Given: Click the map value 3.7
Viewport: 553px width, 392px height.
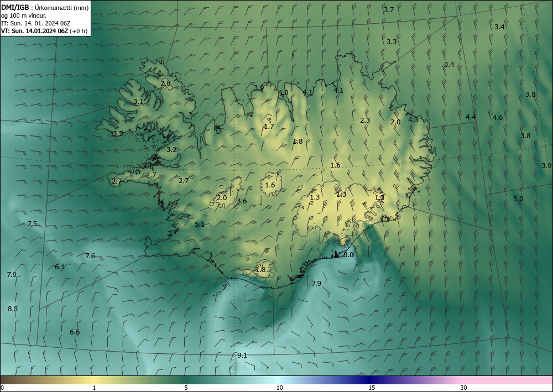Looking at the screenshot, I should [x=389, y=10].
